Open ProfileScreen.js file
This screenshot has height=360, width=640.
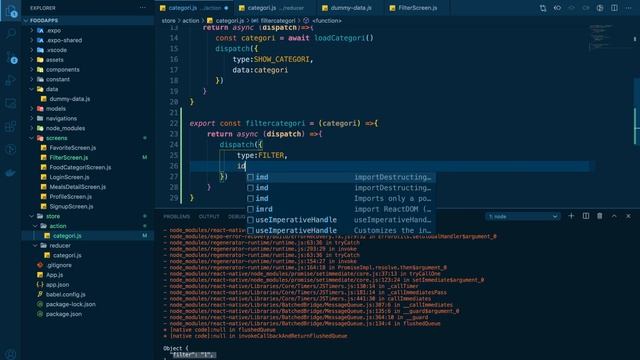pyautogui.click(x=70, y=197)
